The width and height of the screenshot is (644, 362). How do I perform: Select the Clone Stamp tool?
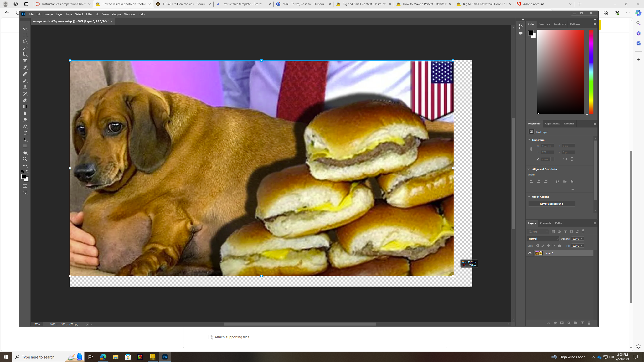[25, 87]
